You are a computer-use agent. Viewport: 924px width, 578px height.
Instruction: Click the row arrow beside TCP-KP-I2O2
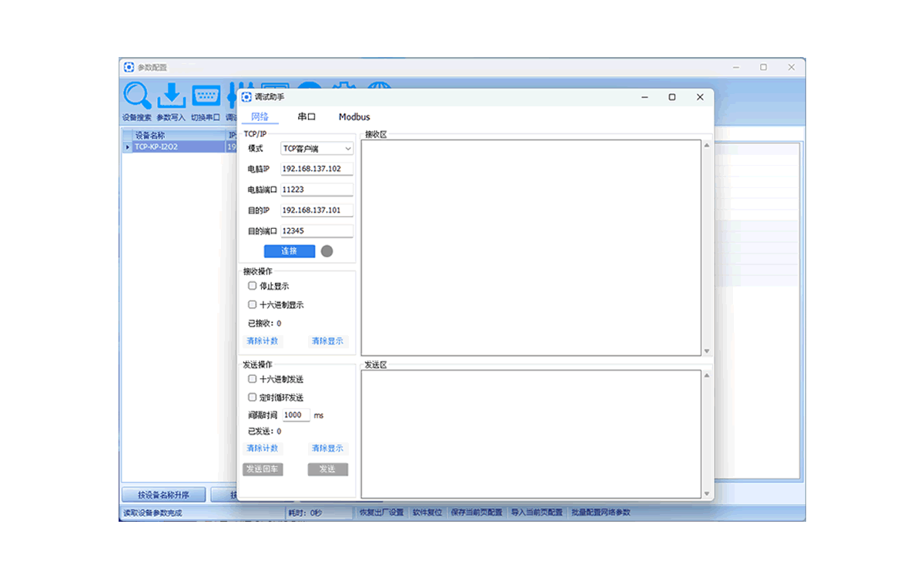point(128,147)
